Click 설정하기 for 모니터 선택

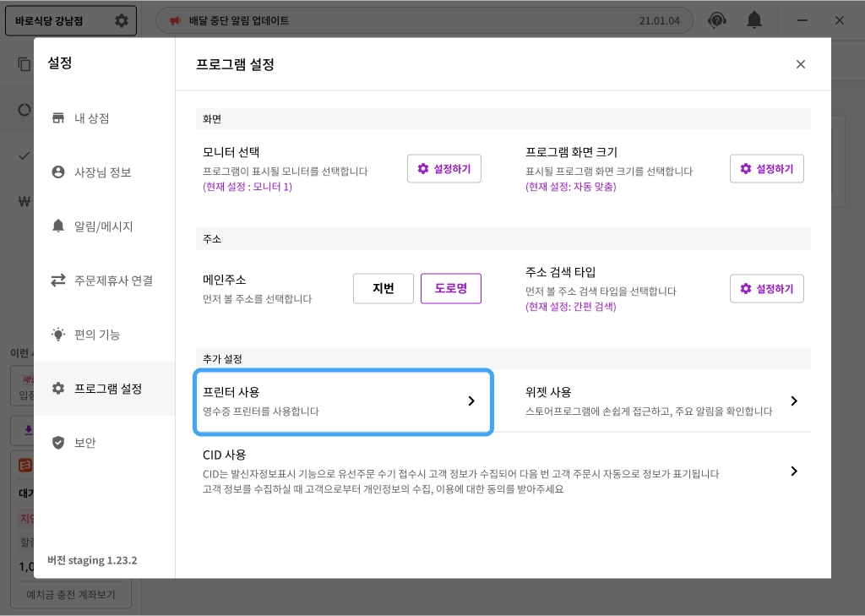[x=444, y=169]
